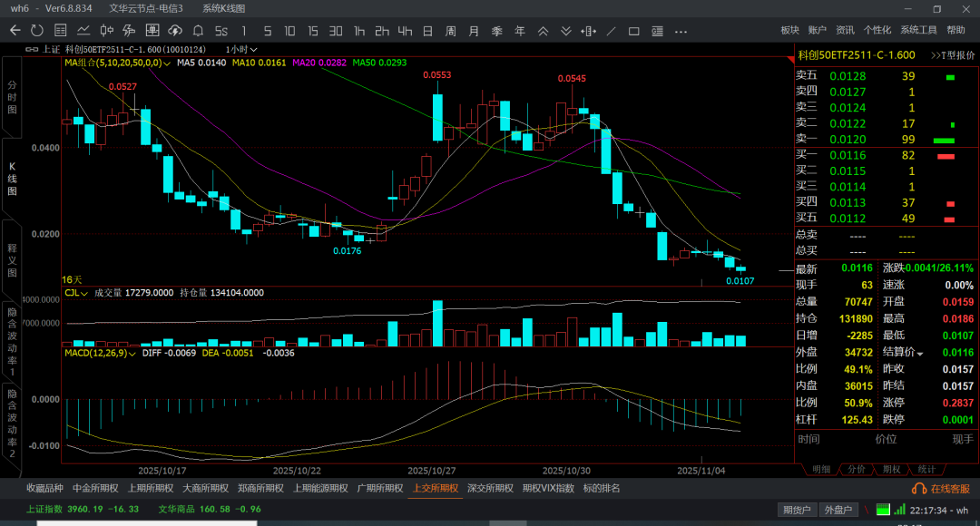Click the refresh icon in the toolbar
The width and height of the screenshot is (980, 526).
(x=38, y=31)
